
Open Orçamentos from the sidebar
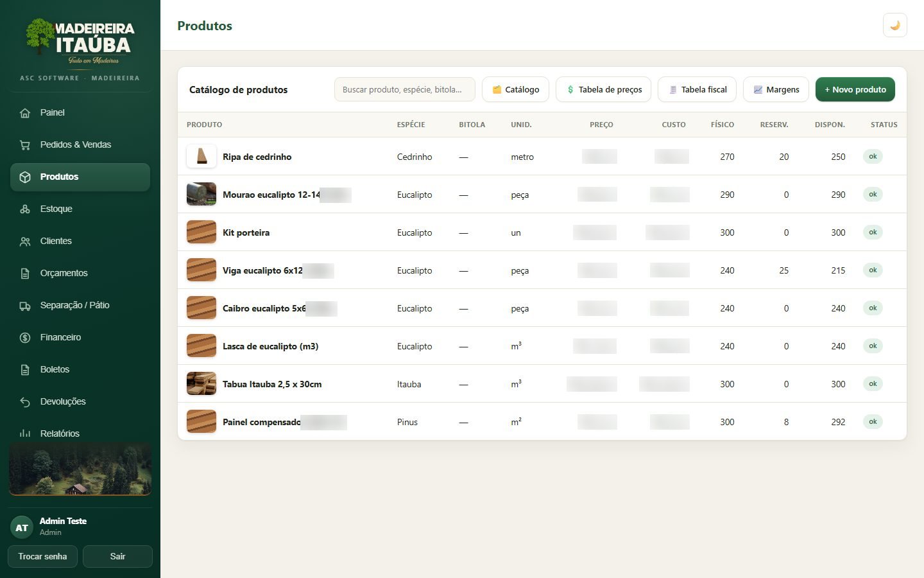80,274
